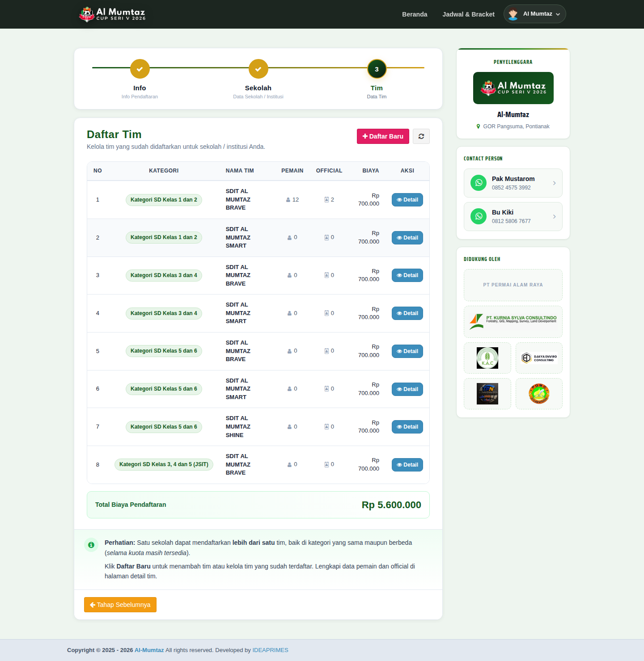View Detail for row 1 Kelas 1 dan 2
644x661 pixels.
pos(407,200)
